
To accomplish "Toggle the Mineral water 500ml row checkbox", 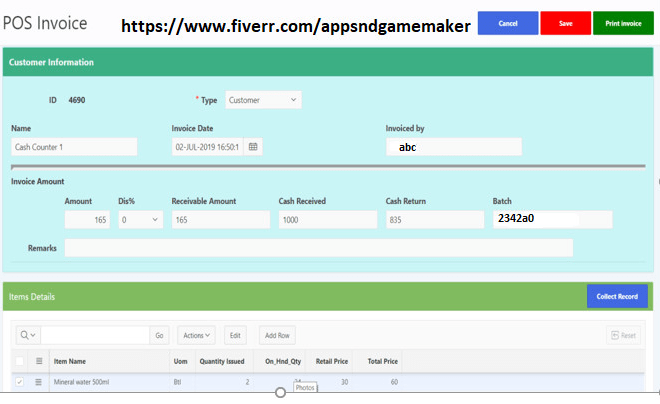I will (x=19, y=382).
